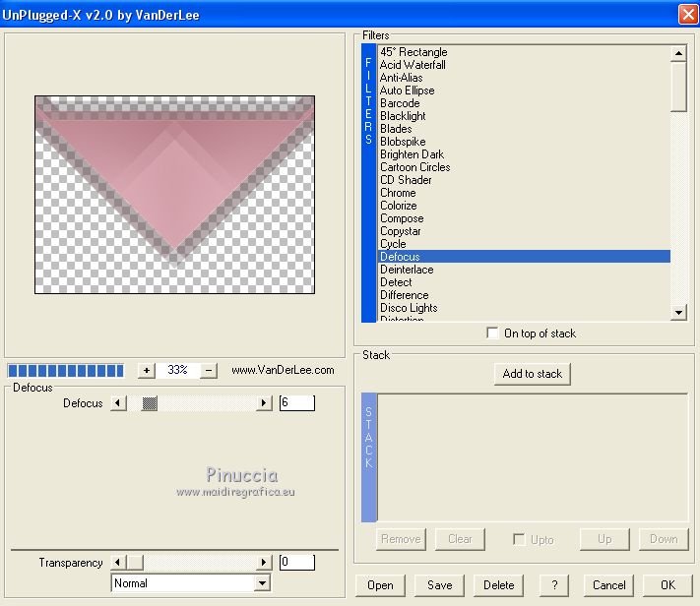The width and height of the screenshot is (700, 606).
Task: Click the Defocus slider thumb
Action: coord(150,403)
